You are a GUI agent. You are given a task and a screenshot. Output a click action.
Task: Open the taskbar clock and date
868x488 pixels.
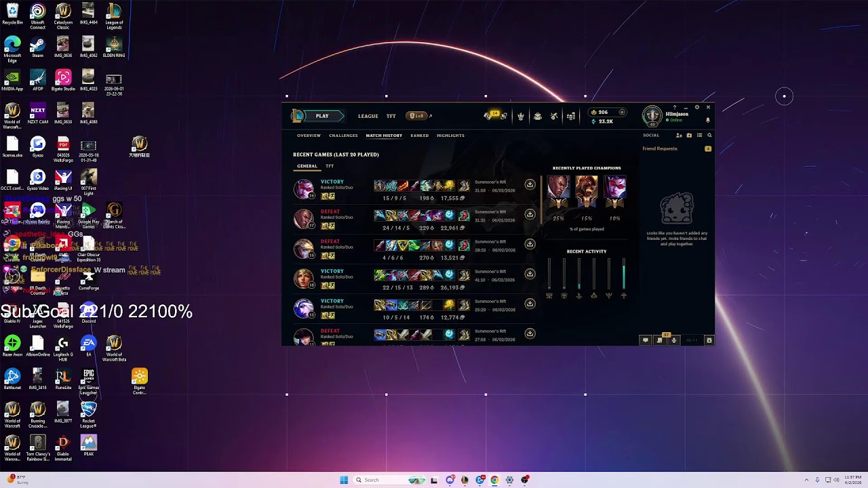(x=852, y=480)
